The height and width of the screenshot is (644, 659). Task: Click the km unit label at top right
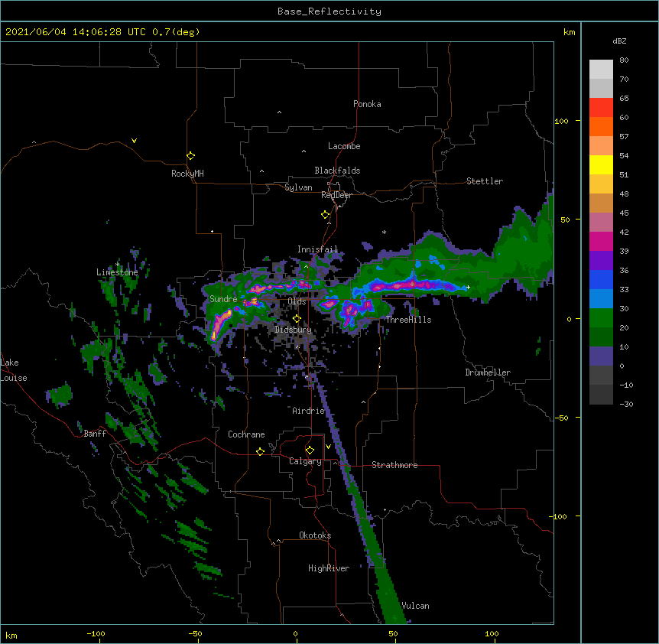(570, 32)
